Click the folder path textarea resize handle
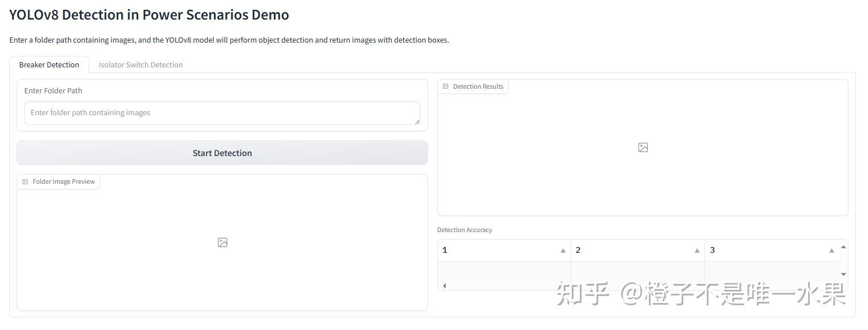The image size is (868, 330). coord(417,122)
